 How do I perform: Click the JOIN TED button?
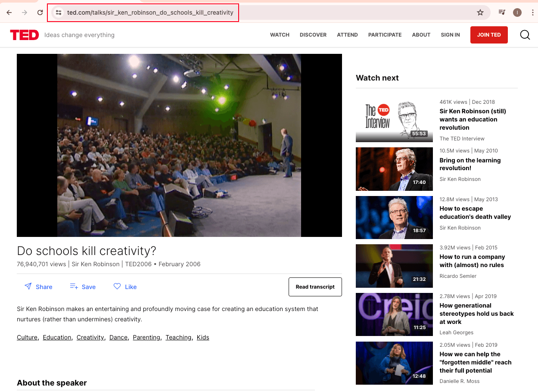click(x=489, y=35)
